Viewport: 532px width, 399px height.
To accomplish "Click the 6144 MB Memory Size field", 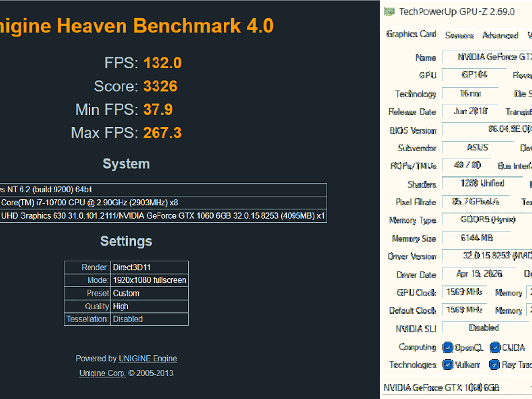I will 476,238.
